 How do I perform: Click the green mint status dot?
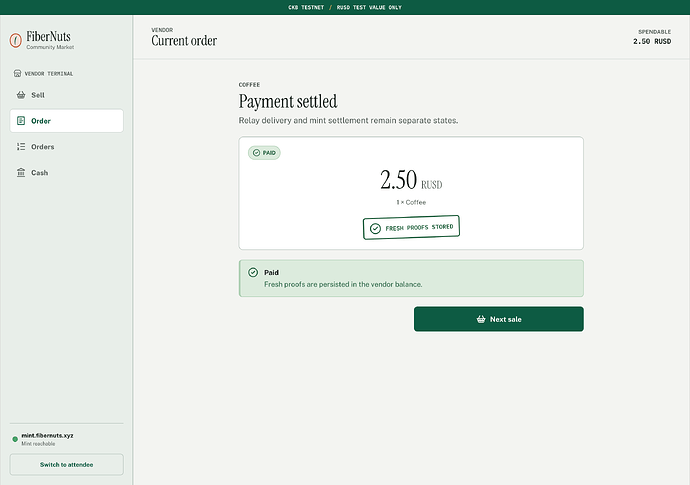click(15, 439)
